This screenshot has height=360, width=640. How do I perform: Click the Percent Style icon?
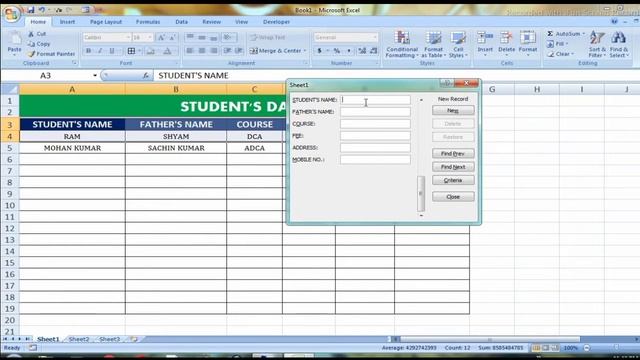click(337, 51)
